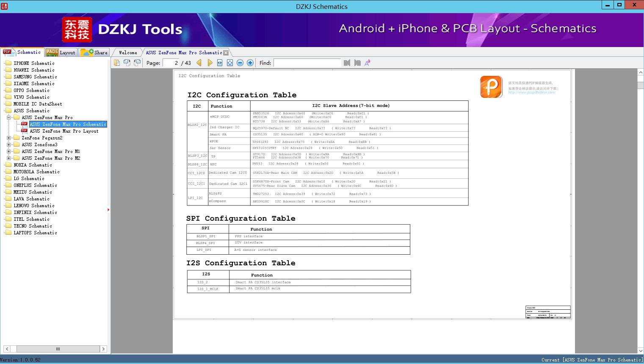Screen dimensions: 644x364
Task: Click the document scroll up arrow
Action: pos(640,72)
